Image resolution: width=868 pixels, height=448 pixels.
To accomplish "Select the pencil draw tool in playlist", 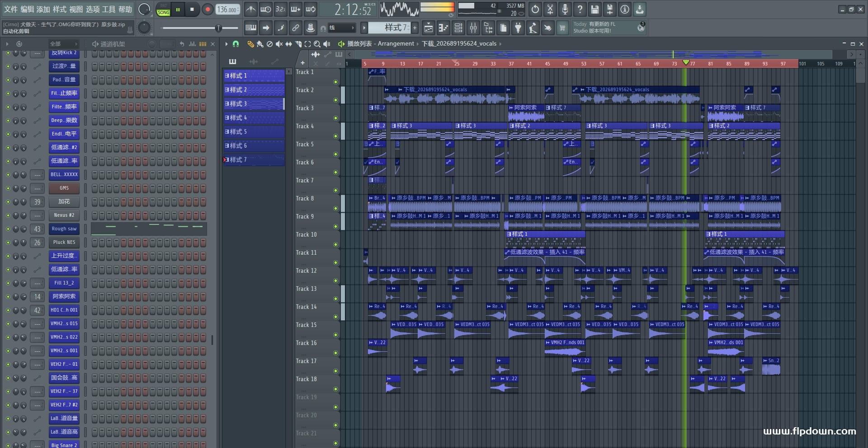I will [250, 44].
